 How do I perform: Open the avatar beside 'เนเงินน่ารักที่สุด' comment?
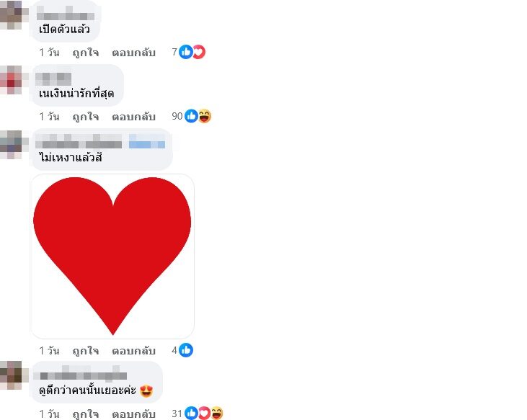(x=11, y=80)
